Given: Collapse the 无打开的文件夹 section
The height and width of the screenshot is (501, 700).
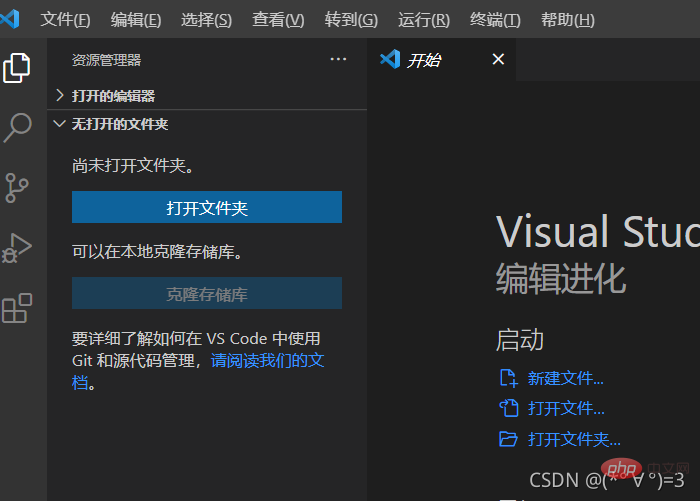Looking at the screenshot, I should click(207, 124).
